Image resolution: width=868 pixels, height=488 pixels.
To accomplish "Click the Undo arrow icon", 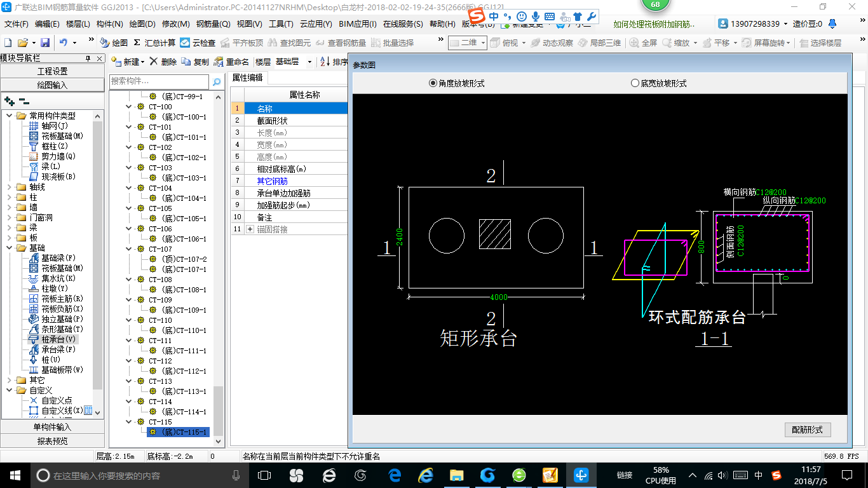I will [64, 43].
